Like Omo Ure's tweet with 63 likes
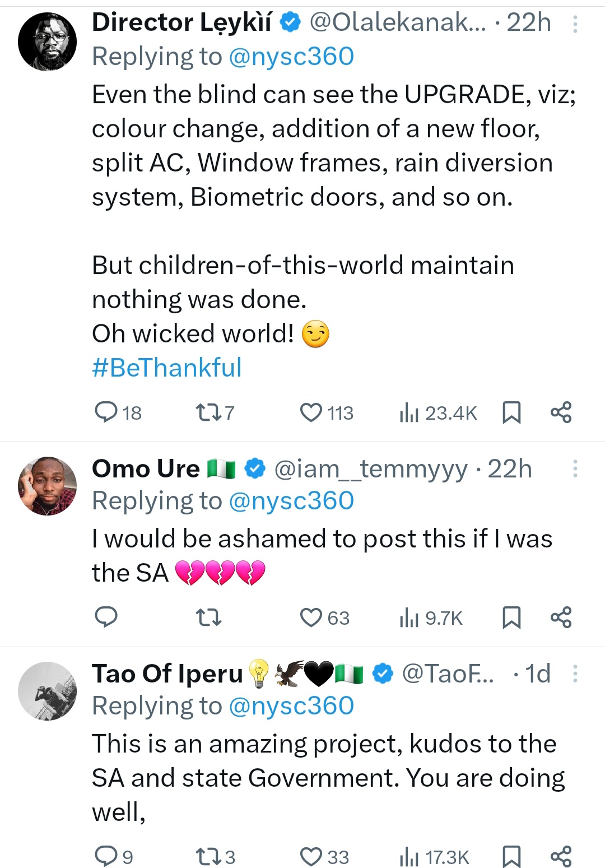The height and width of the screenshot is (868, 605). tap(311, 618)
